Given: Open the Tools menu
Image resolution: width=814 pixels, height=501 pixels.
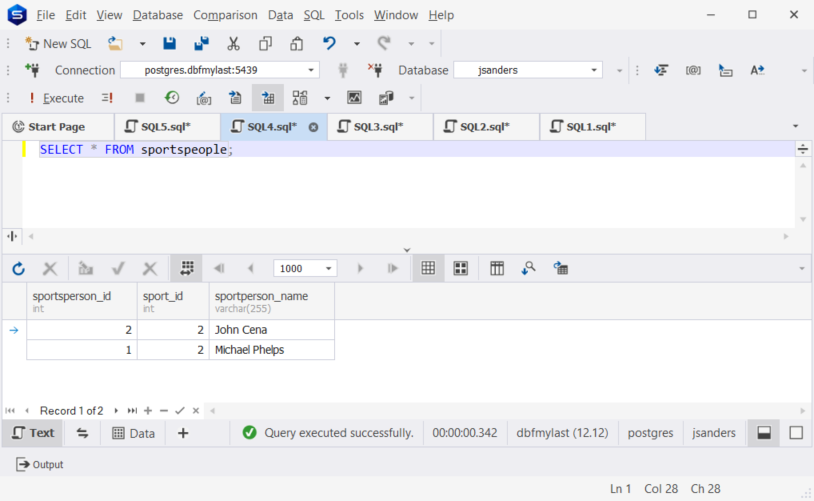Looking at the screenshot, I should coord(349,15).
